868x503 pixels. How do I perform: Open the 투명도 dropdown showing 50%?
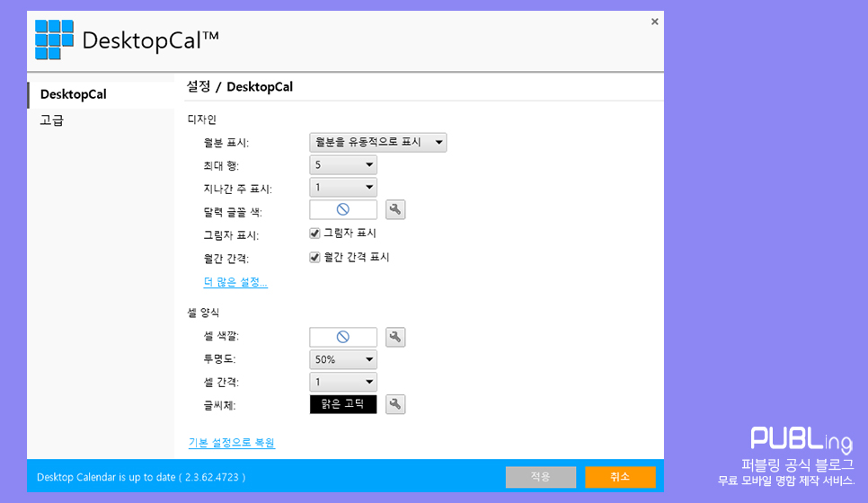pyautogui.click(x=343, y=359)
